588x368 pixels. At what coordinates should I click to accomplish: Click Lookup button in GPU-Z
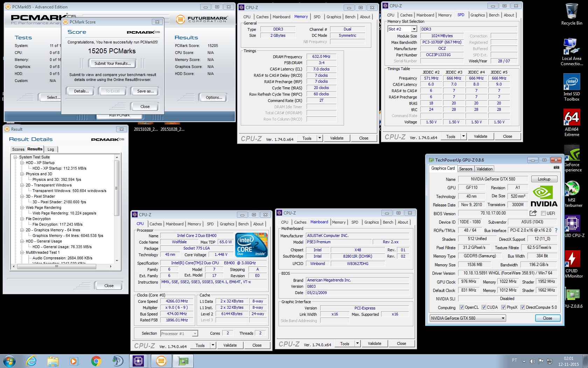pos(544,179)
